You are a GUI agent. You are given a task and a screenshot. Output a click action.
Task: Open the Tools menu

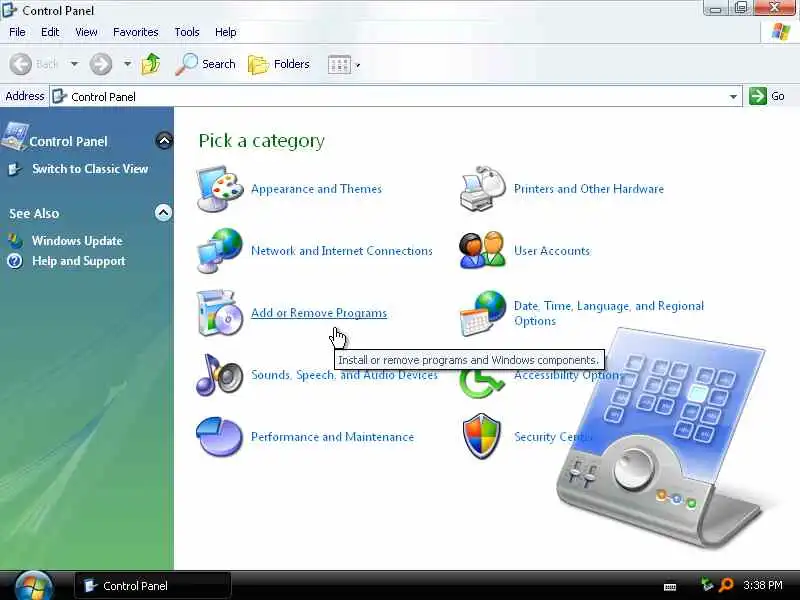pyautogui.click(x=187, y=32)
